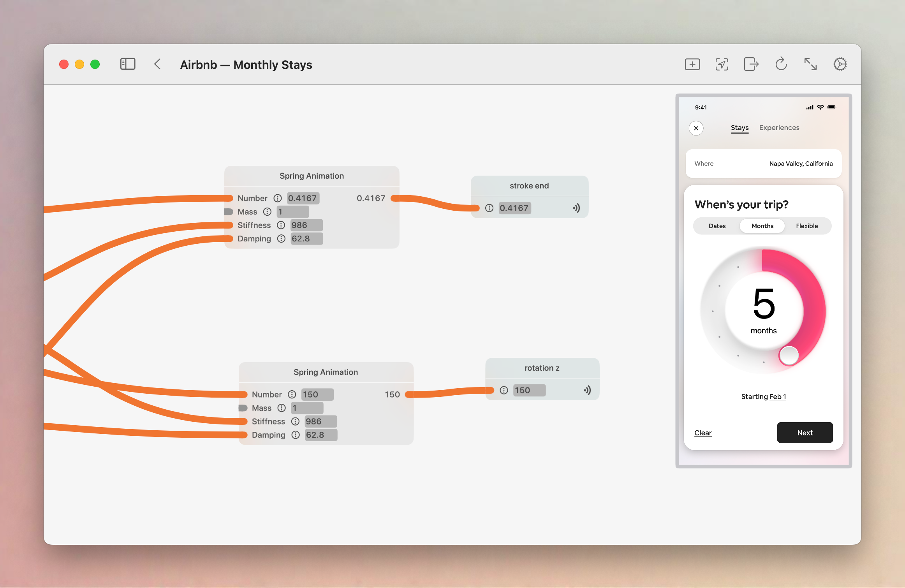Switch to the Experiences tab
905x588 pixels.
click(x=779, y=128)
